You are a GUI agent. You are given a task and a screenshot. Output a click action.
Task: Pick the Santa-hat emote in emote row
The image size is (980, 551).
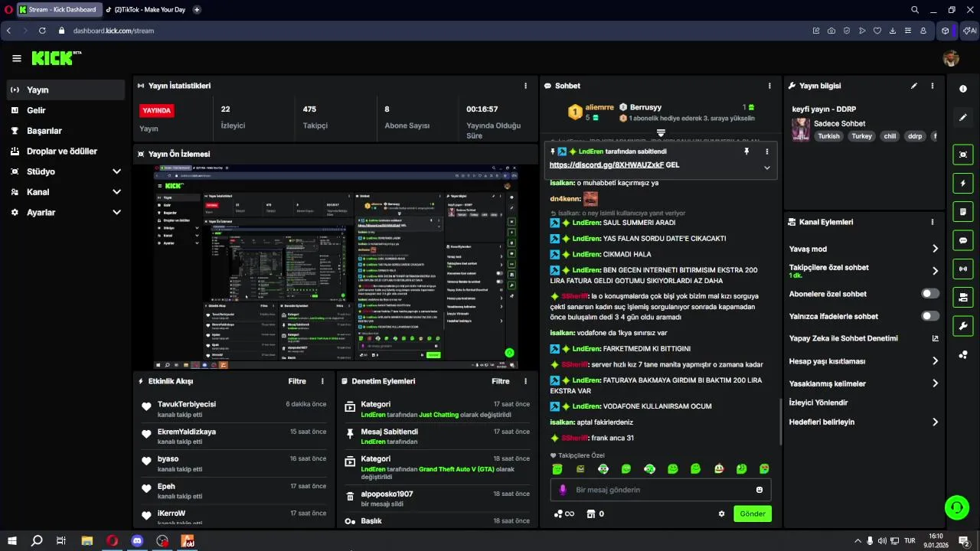pos(718,468)
